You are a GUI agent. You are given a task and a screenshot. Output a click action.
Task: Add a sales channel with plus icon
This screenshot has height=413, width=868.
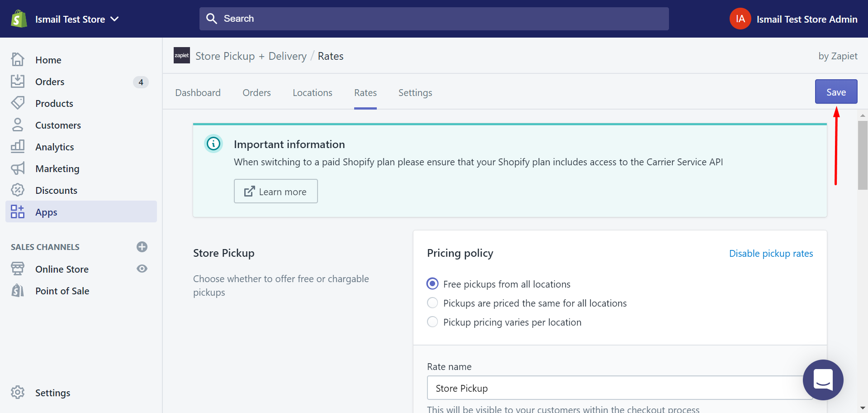(x=142, y=247)
